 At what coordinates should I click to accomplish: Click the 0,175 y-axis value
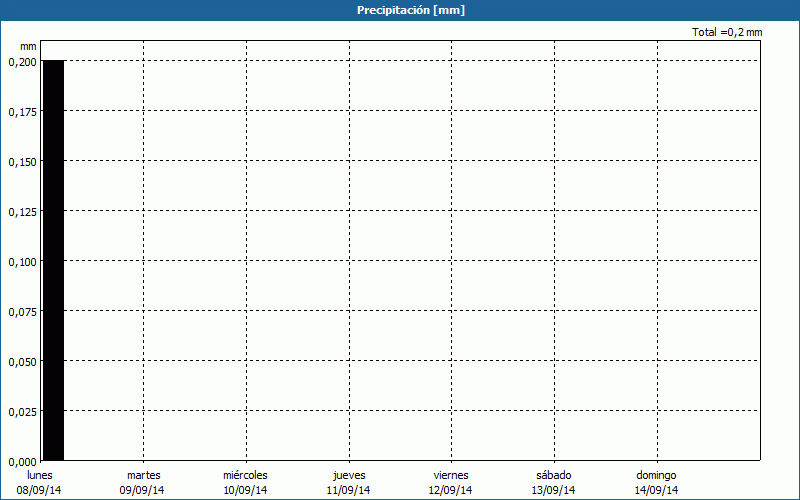pyautogui.click(x=22, y=112)
